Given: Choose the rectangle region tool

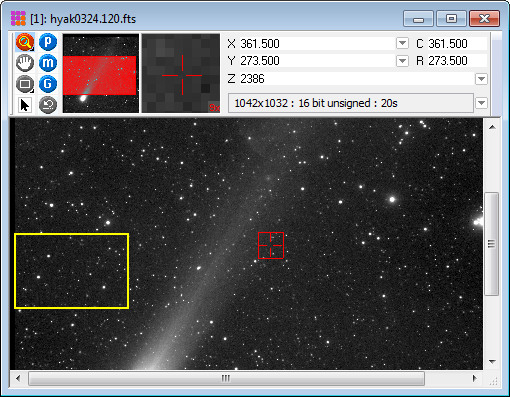Looking at the screenshot, I should (x=25, y=84).
